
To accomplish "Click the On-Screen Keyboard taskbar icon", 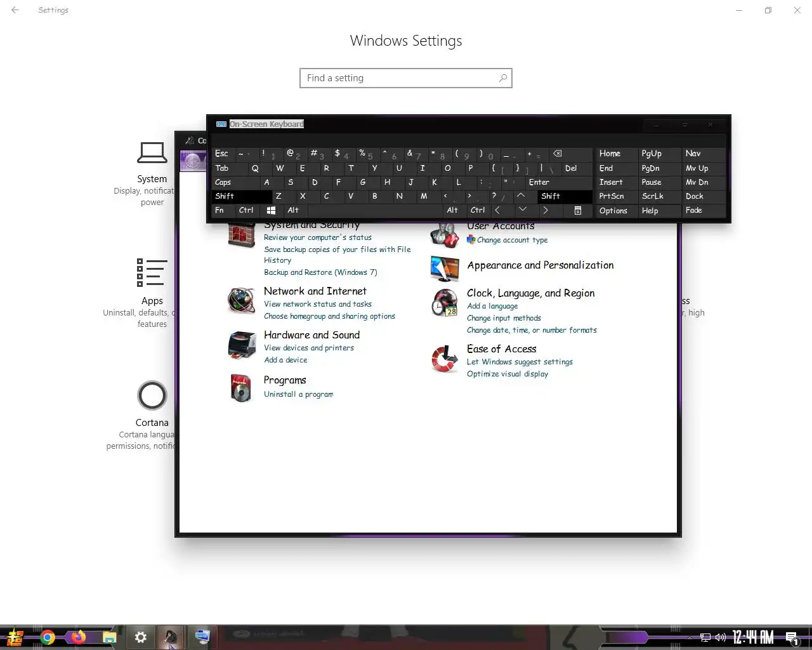I will coord(202,637).
